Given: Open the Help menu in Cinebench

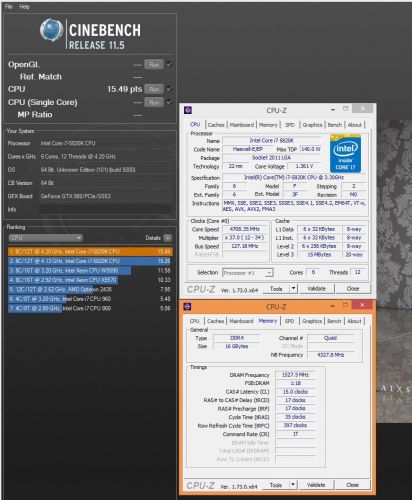Looking at the screenshot, I should point(24,6).
